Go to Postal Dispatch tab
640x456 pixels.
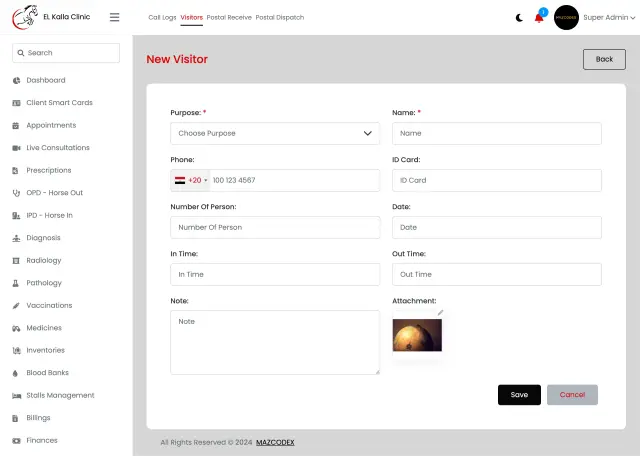point(280,18)
